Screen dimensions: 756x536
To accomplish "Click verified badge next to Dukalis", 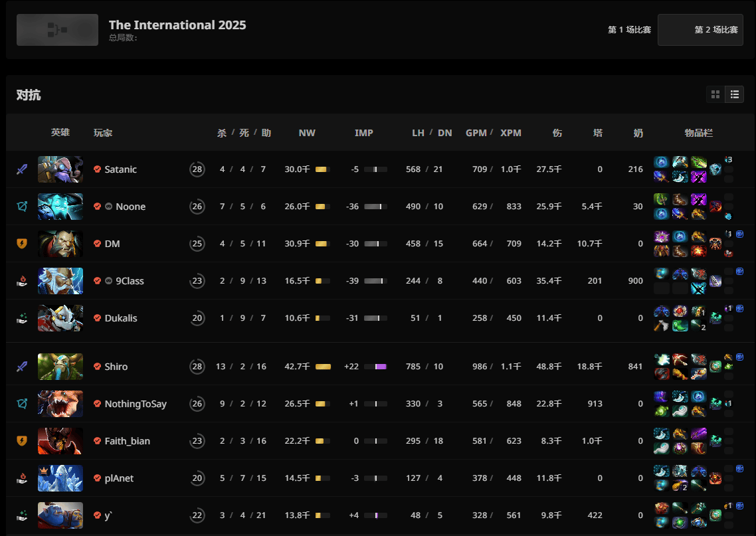I will coord(98,318).
